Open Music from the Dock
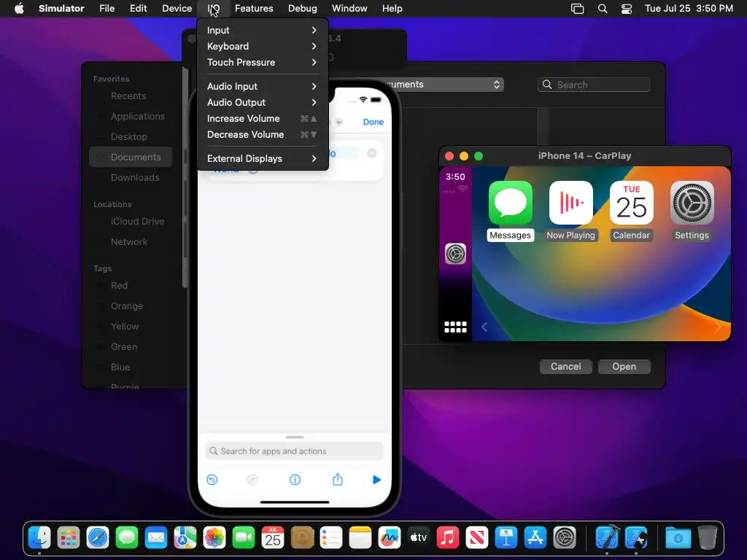Viewport: 747px width, 560px height. coord(448,538)
